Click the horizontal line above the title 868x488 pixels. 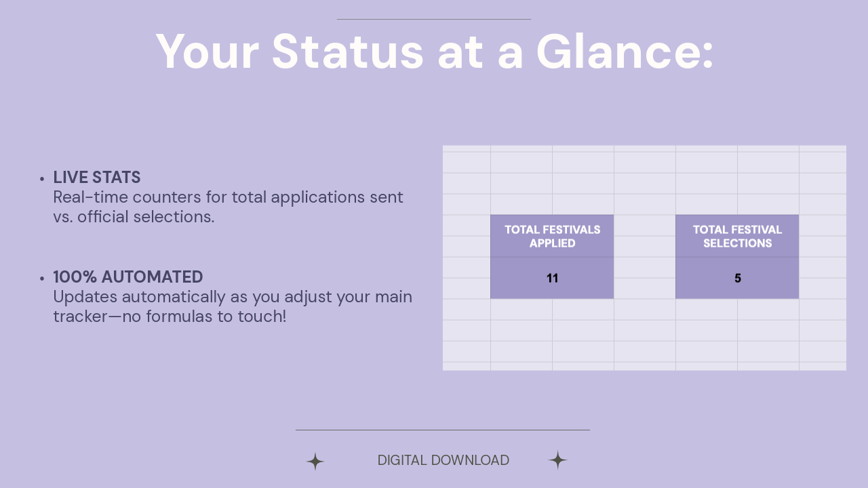coord(434,19)
